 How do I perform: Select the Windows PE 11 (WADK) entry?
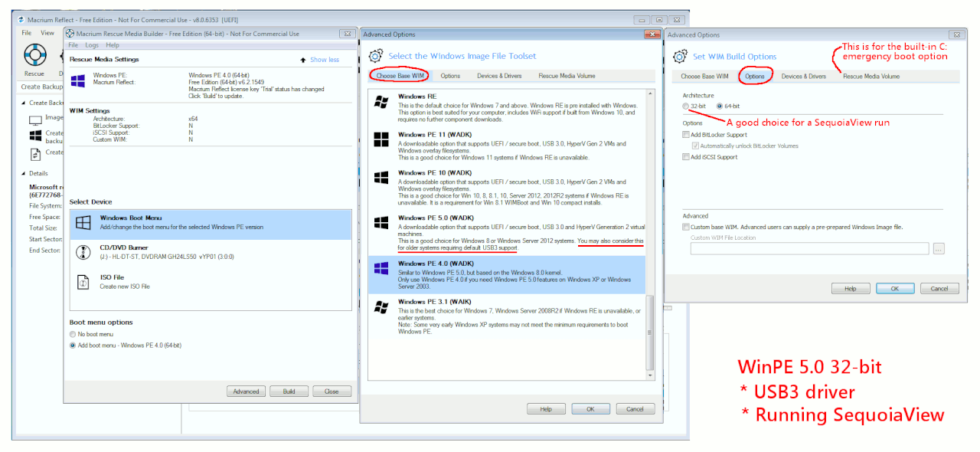click(507, 146)
